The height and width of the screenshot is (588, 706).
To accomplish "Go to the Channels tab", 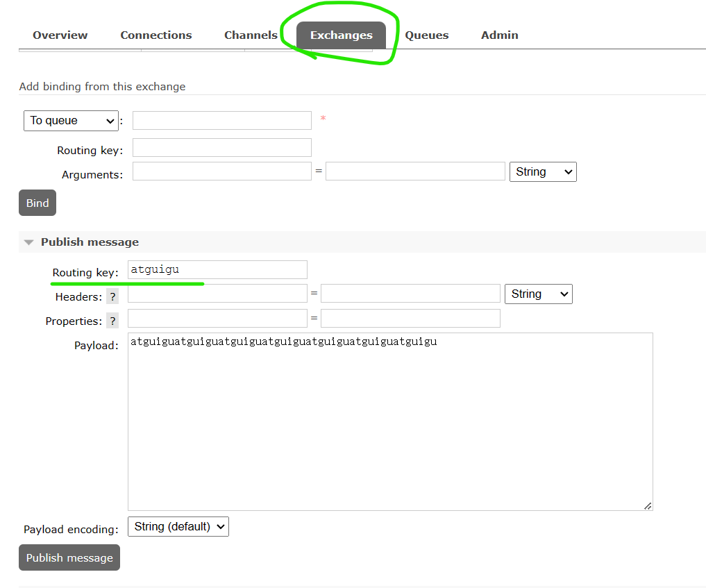I will [x=251, y=35].
